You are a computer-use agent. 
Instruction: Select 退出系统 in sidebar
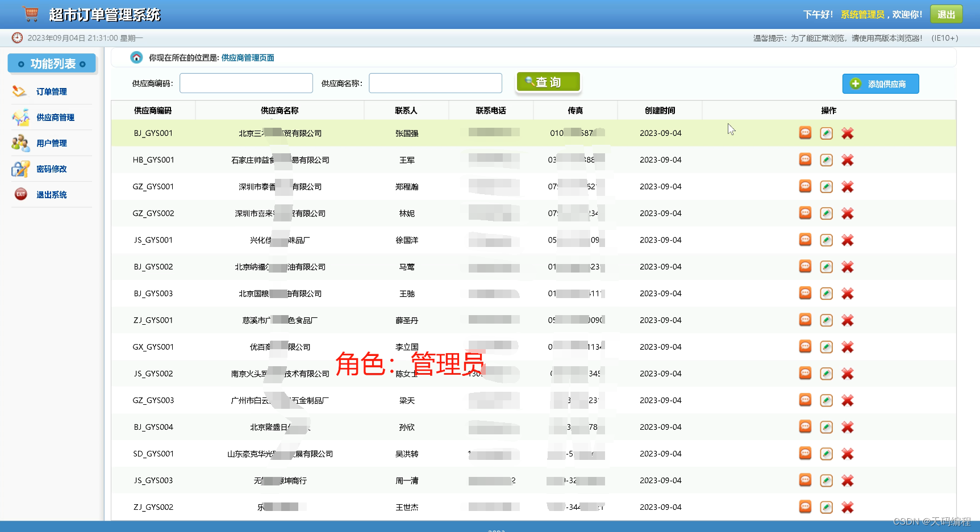tap(51, 195)
